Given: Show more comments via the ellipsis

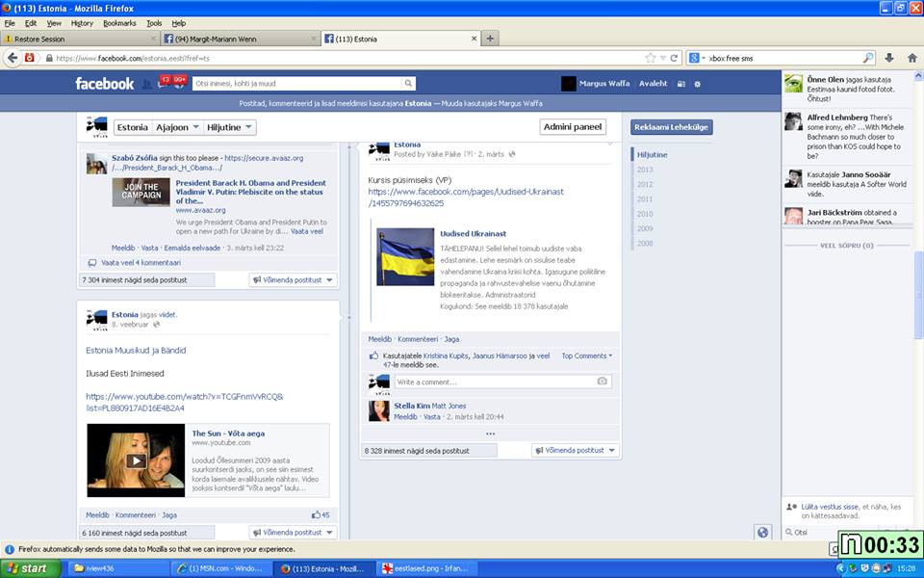Looking at the screenshot, I should click(x=490, y=433).
